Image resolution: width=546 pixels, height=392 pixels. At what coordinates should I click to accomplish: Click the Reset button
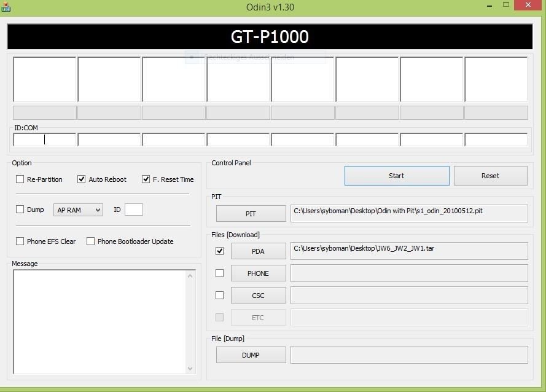[490, 176]
